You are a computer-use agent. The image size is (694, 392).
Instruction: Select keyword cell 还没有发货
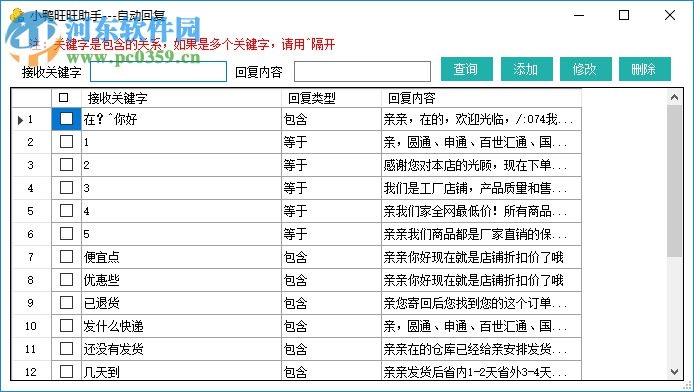181,349
